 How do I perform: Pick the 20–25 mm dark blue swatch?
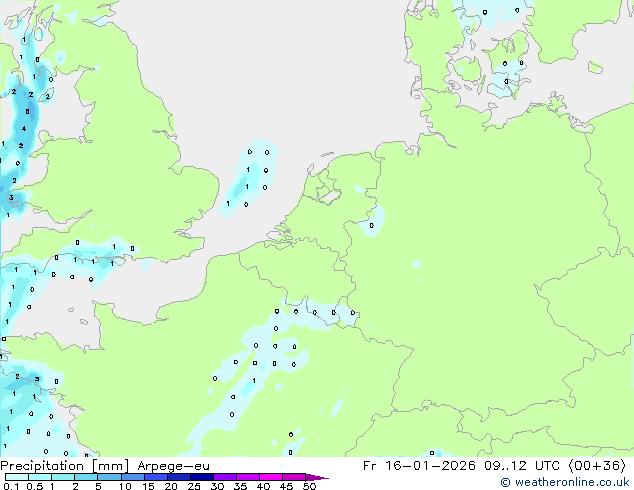coord(179,477)
